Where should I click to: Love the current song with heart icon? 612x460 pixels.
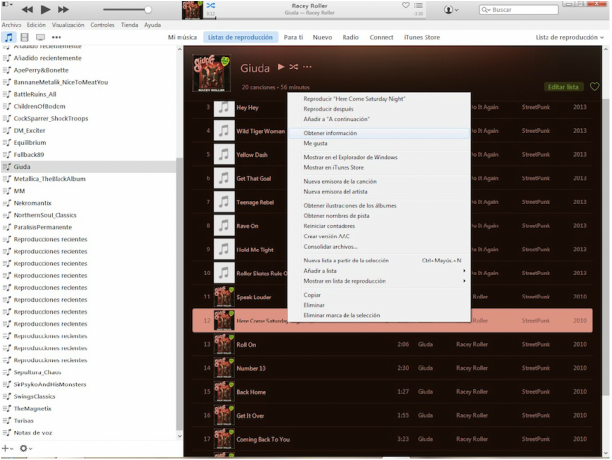point(406,5)
